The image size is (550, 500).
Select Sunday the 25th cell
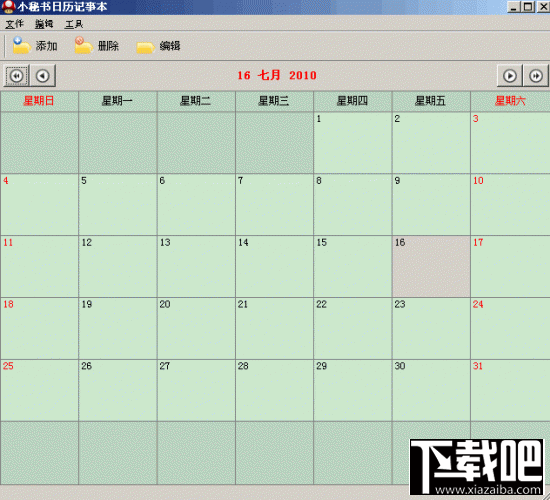(x=39, y=390)
